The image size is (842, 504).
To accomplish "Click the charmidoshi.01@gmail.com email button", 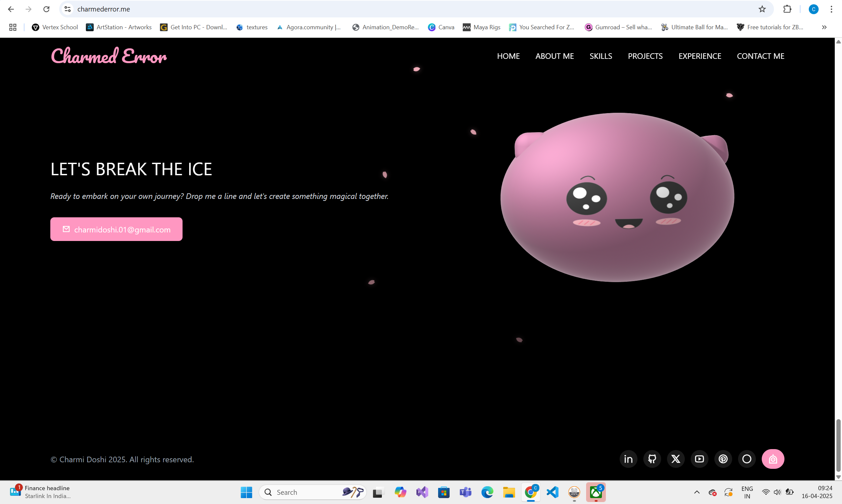I will 116,229.
